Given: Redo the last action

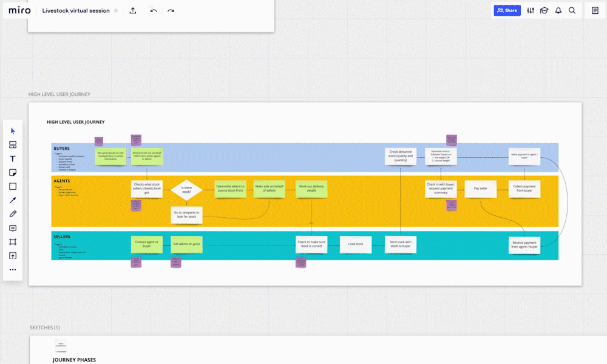Looking at the screenshot, I should [171, 11].
